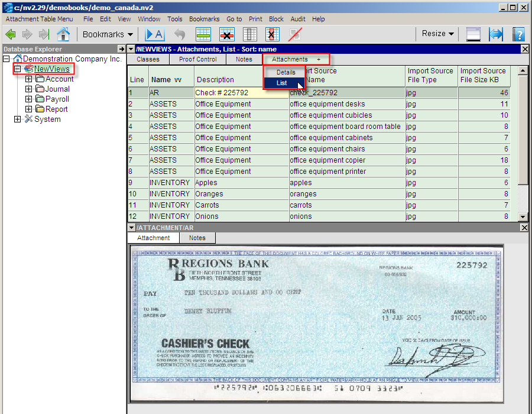Click the Home house icon
This screenshot has height=414, width=532.
tap(63, 34)
